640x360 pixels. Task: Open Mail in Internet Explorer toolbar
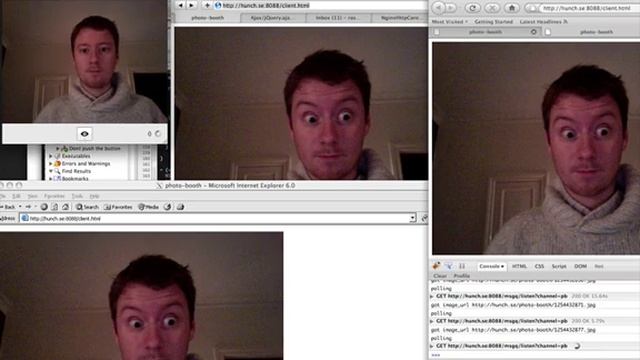180,207
